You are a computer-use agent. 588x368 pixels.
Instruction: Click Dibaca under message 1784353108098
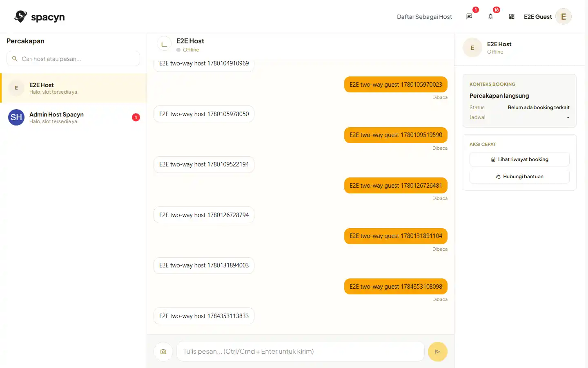click(x=440, y=300)
